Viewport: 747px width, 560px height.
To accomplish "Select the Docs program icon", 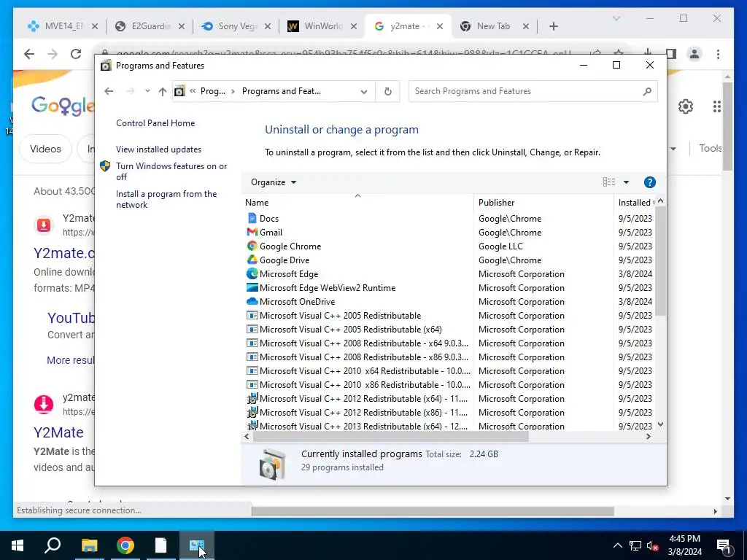I will pyautogui.click(x=252, y=218).
